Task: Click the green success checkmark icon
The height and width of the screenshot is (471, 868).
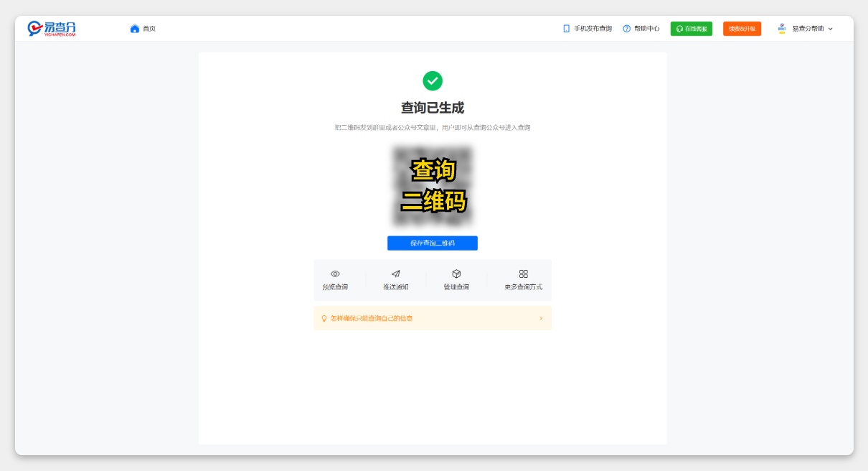Action: pos(433,81)
